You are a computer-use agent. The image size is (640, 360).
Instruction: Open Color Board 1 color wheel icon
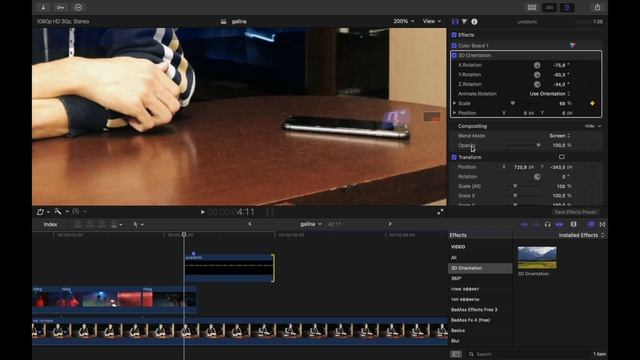572,45
